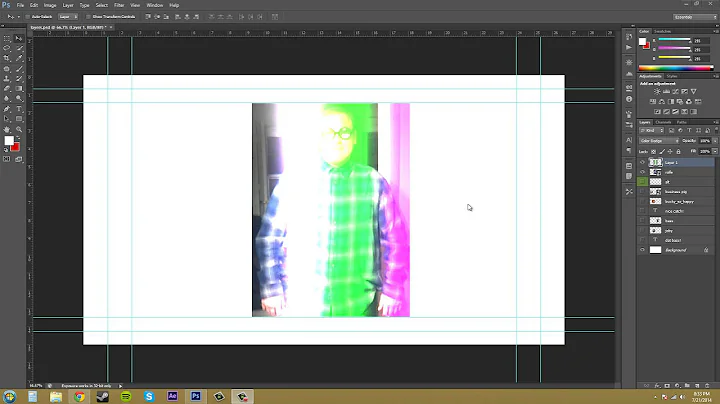Click the Lock all layer icon

click(x=678, y=152)
